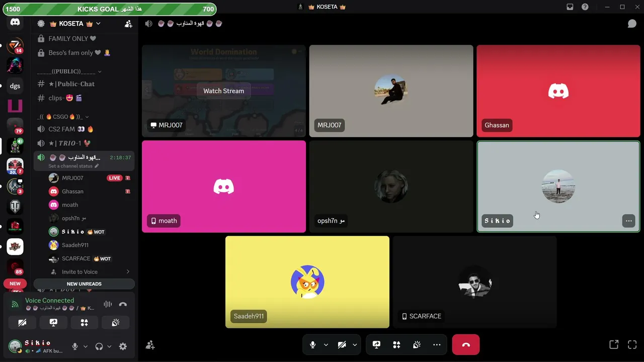Mute microphone in the user panel
Image resolution: width=644 pixels, height=362 pixels.
[x=75, y=346]
